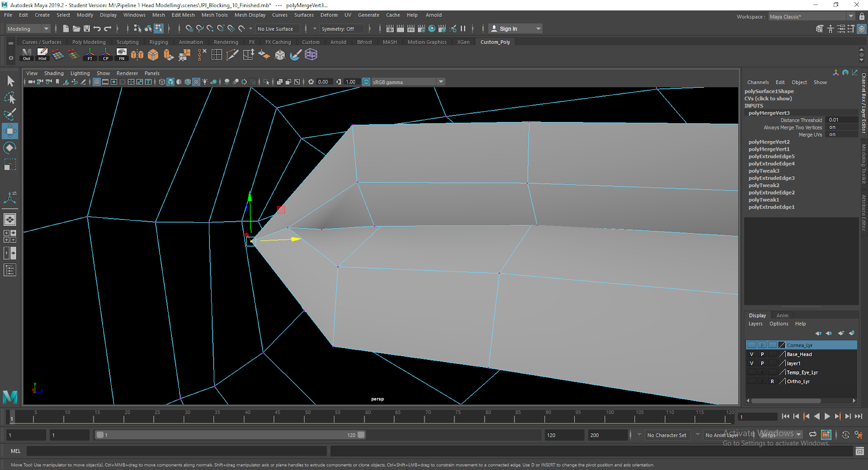Switch to the Poly Modeling shelf tab
This screenshot has height=470, width=868.
tap(89, 42)
